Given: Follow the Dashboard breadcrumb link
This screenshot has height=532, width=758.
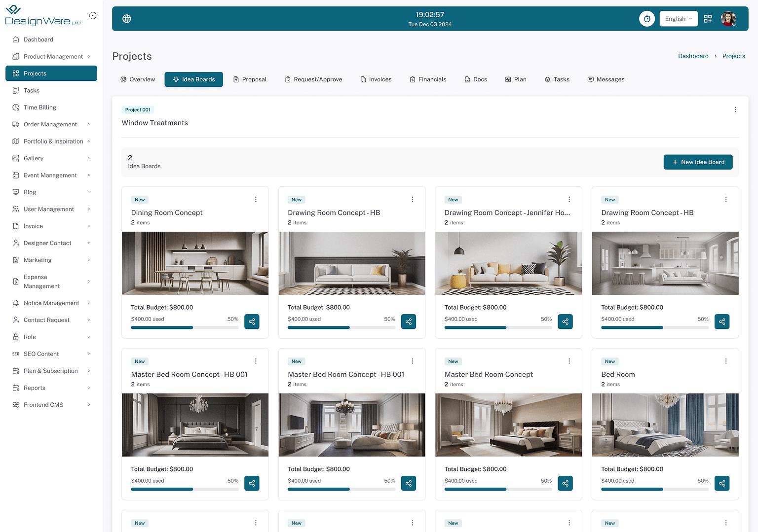Looking at the screenshot, I should click(x=693, y=56).
